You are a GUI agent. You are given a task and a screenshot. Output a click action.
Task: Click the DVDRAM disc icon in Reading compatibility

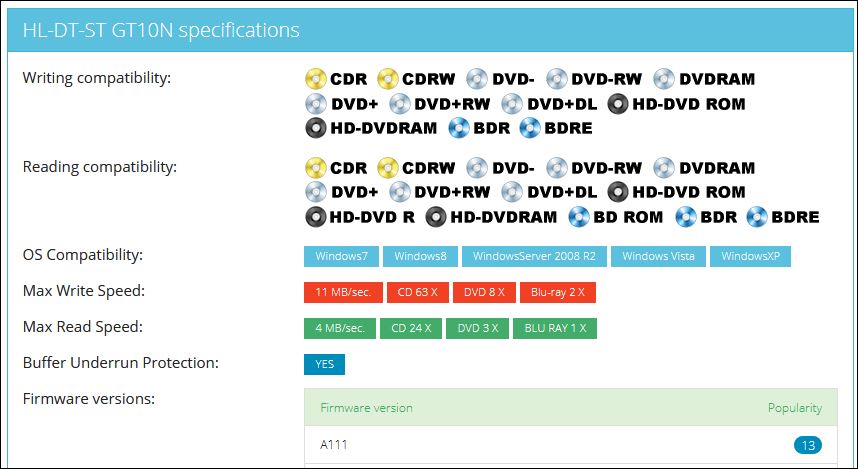664,168
